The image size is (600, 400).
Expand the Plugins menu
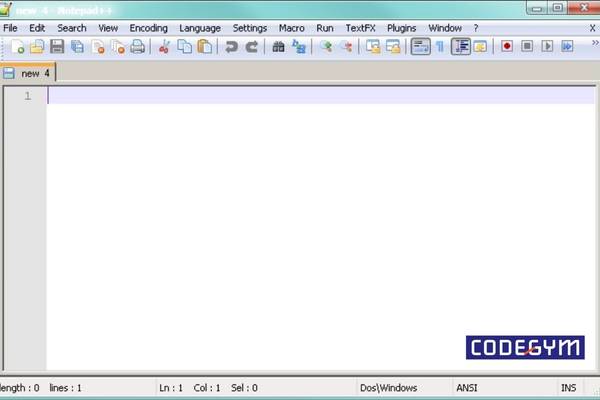pos(401,28)
